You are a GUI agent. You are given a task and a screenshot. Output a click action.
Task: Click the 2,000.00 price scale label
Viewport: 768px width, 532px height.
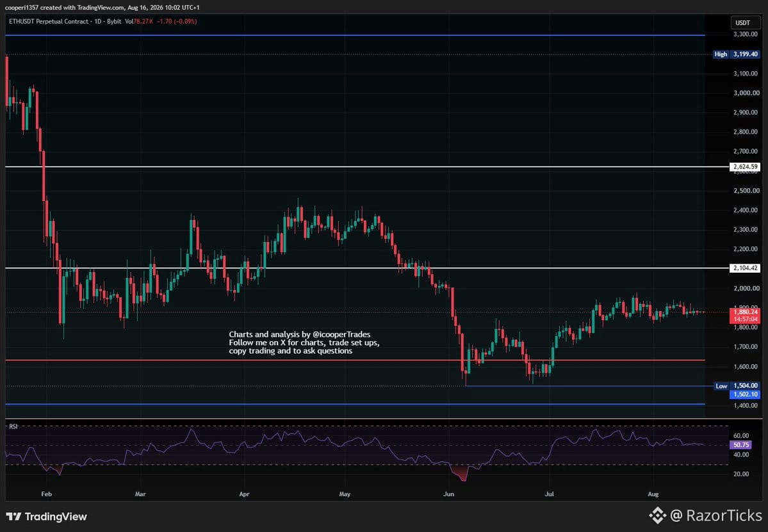[x=746, y=288]
